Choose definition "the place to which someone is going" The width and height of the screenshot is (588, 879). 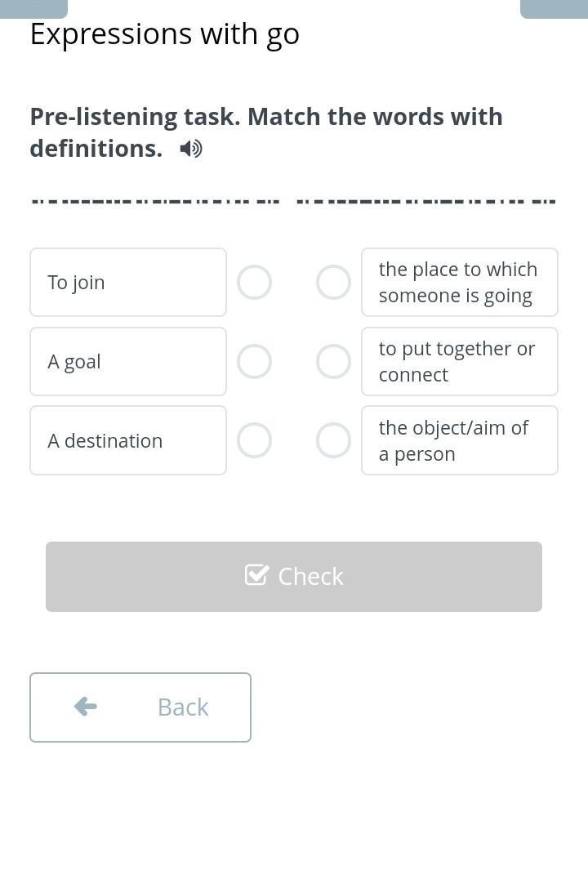coord(459,283)
